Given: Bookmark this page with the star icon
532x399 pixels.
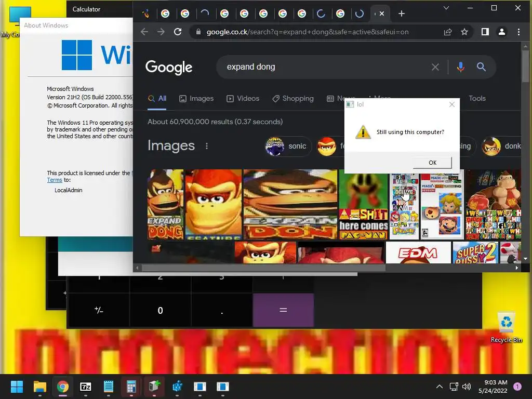Looking at the screenshot, I should pyautogui.click(x=464, y=32).
